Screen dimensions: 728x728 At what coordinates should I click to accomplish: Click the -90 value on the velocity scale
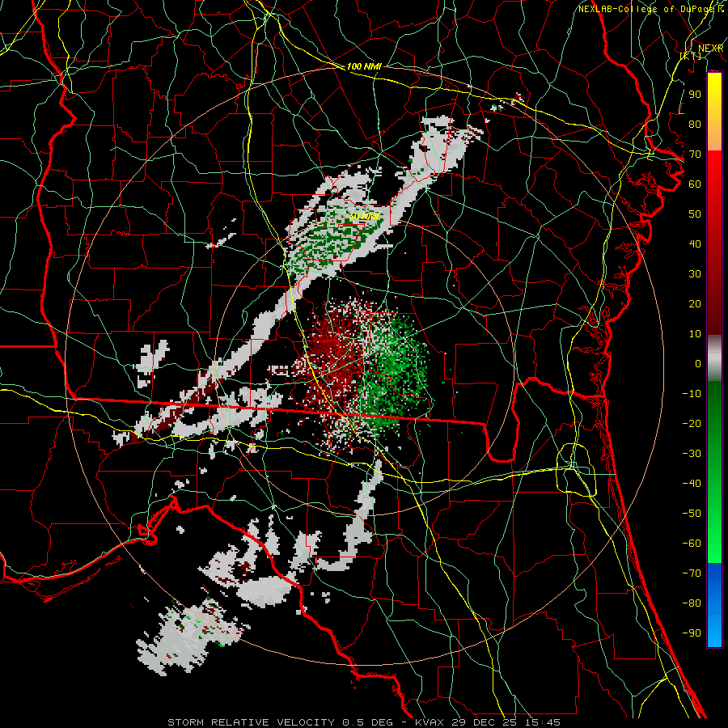692,633
